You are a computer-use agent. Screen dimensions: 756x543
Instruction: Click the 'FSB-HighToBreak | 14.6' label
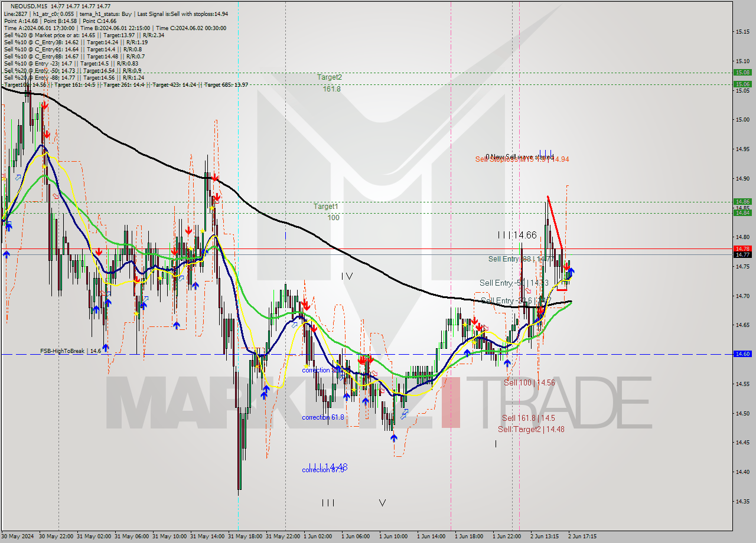point(70,351)
